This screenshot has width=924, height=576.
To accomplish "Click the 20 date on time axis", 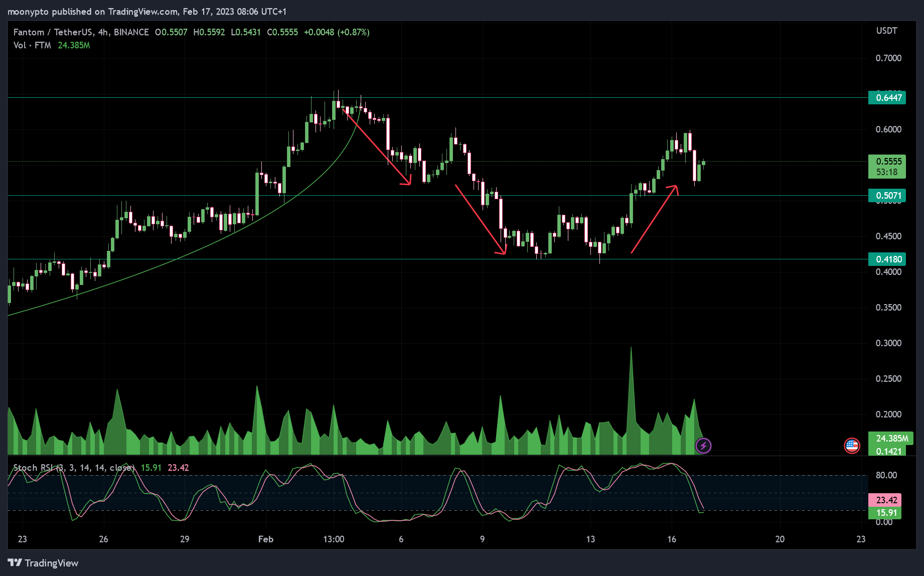I will pyautogui.click(x=780, y=539).
